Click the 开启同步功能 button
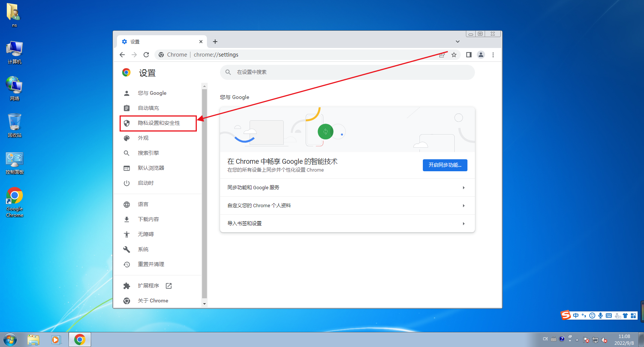Screen dimensions: 644x347 pyautogui.click(x=445, y=165)
